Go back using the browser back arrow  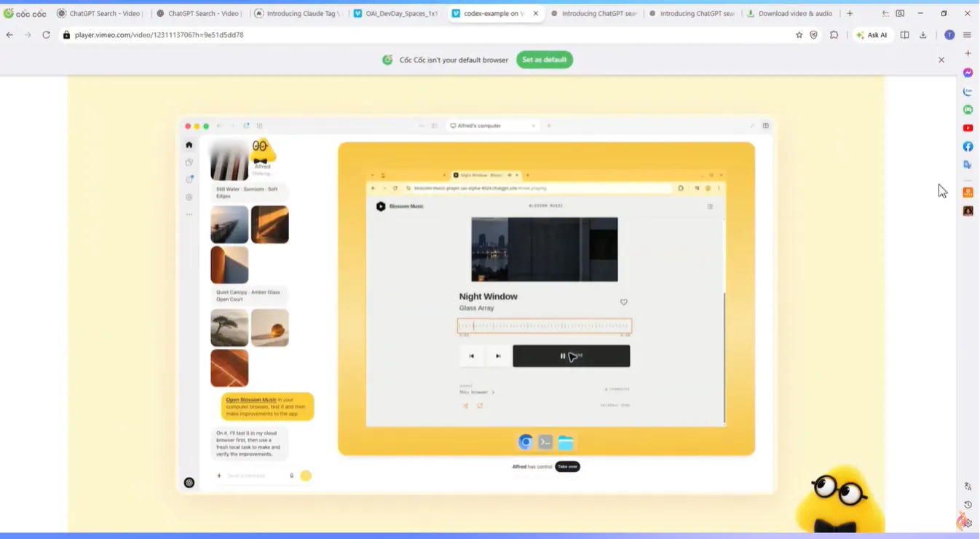coord(9,35)
